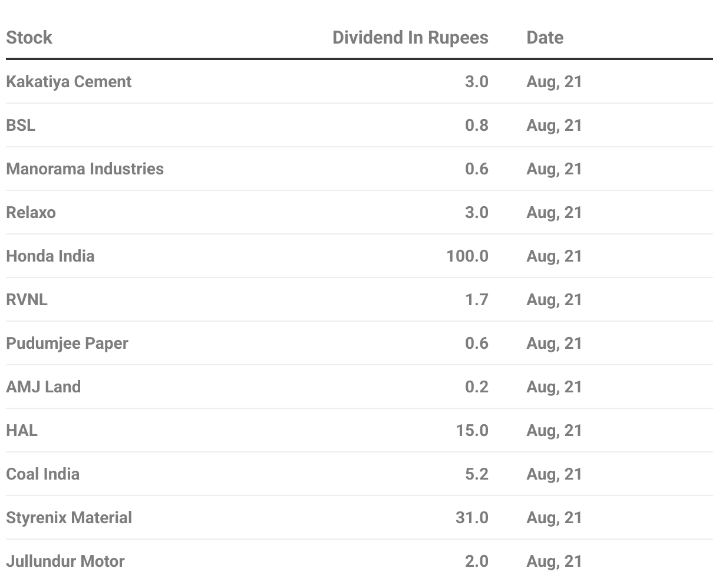
Task: Click on Jullundur Motor
Action: click(x=65, y=561)
